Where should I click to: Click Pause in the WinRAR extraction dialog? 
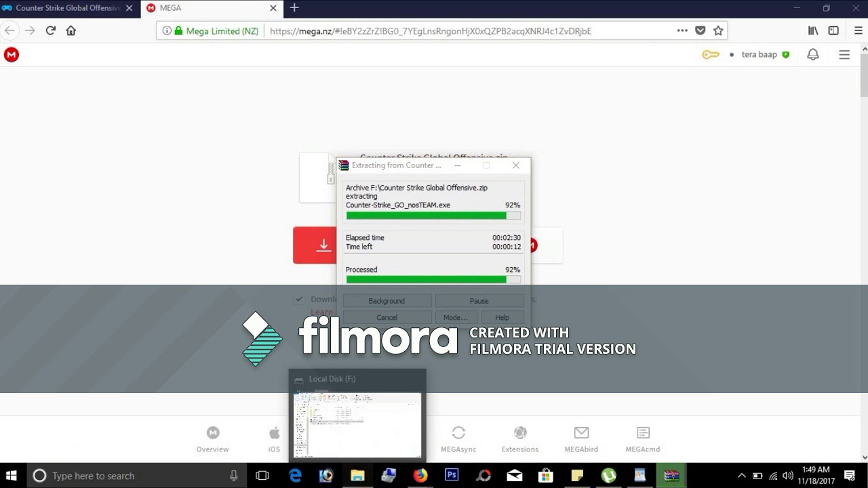click(479, 301)
